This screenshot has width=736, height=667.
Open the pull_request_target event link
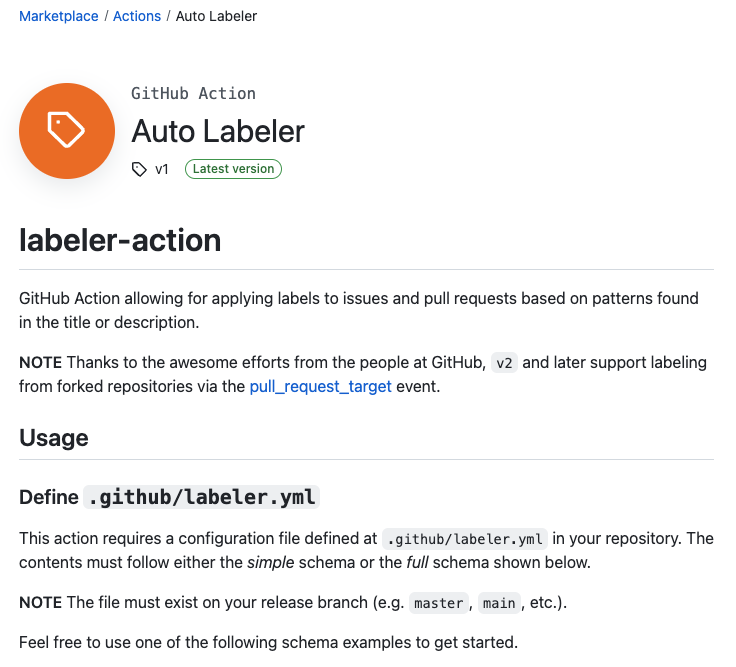pyautogui.click(x=321, y=386)
